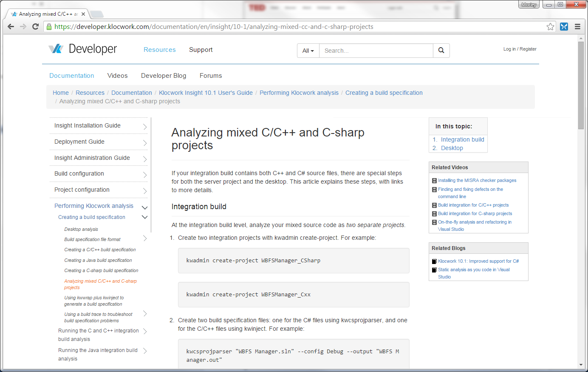The image size is (588, 372).
Task: Jump to Integration build topic link
Action: coord(463,139)
